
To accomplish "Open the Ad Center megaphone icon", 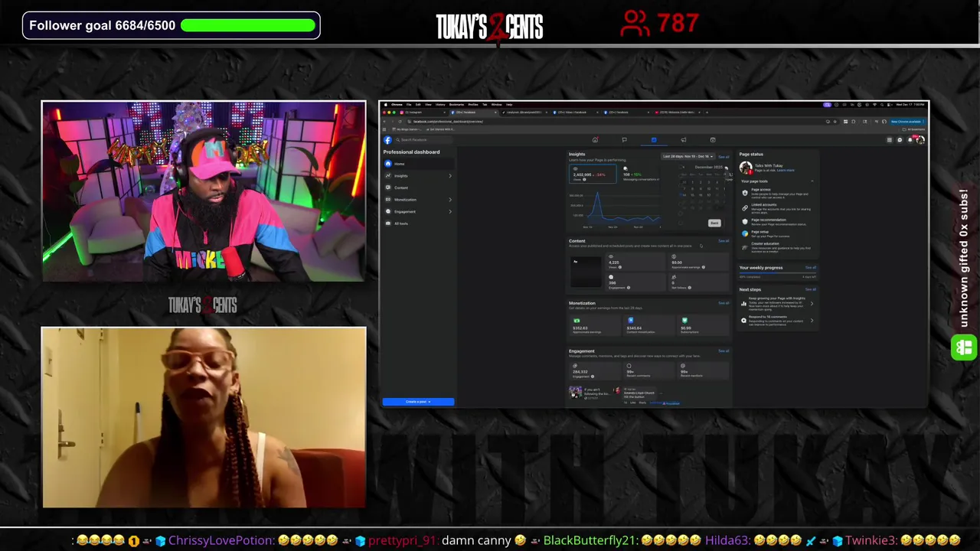I will [684, 140].
